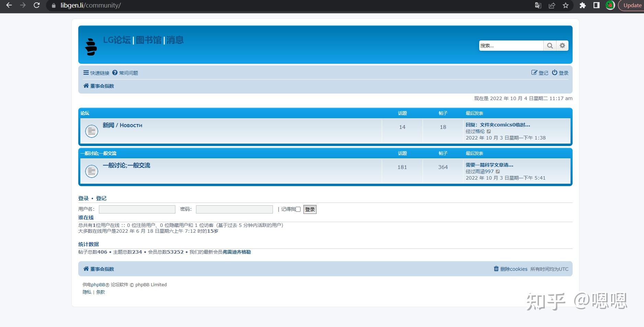This screenshot has width=644, height=327.
Task: Click the 删除cookies link in the footer
Action: (x=510, y=269)
